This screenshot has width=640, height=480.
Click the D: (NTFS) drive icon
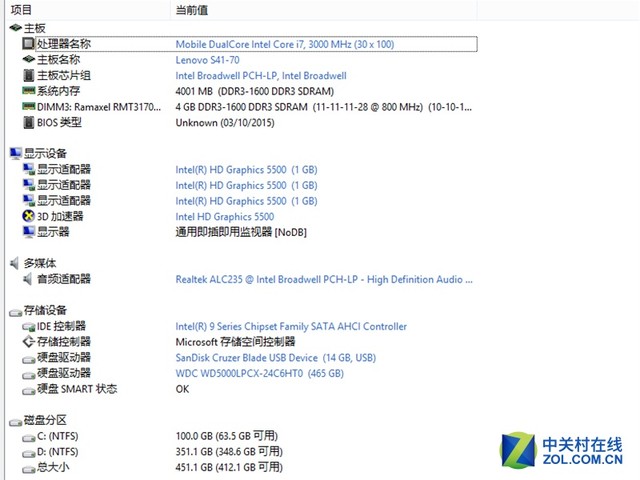tap(29, 453)
